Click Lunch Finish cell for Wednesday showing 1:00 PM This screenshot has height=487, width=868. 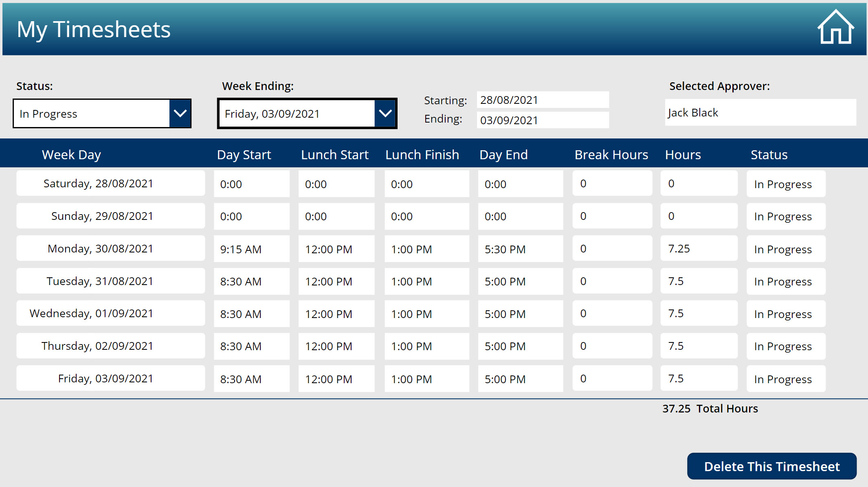click(426, 314)
